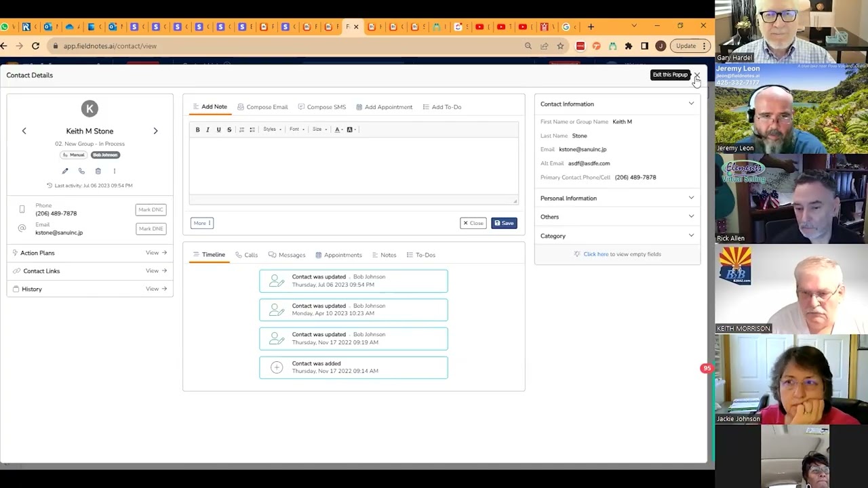Click the trash delete contact icon

pos(98,171)
